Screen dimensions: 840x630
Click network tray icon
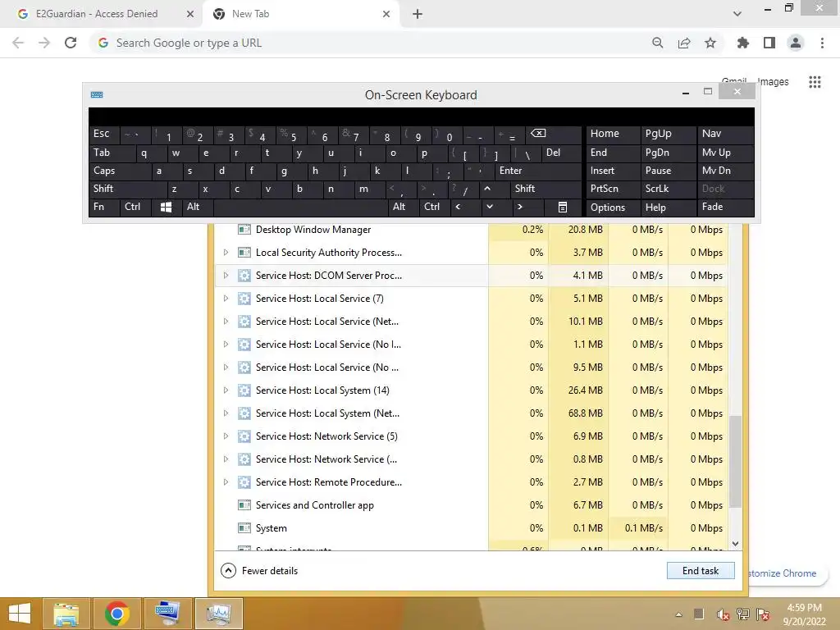coord(743,614)
